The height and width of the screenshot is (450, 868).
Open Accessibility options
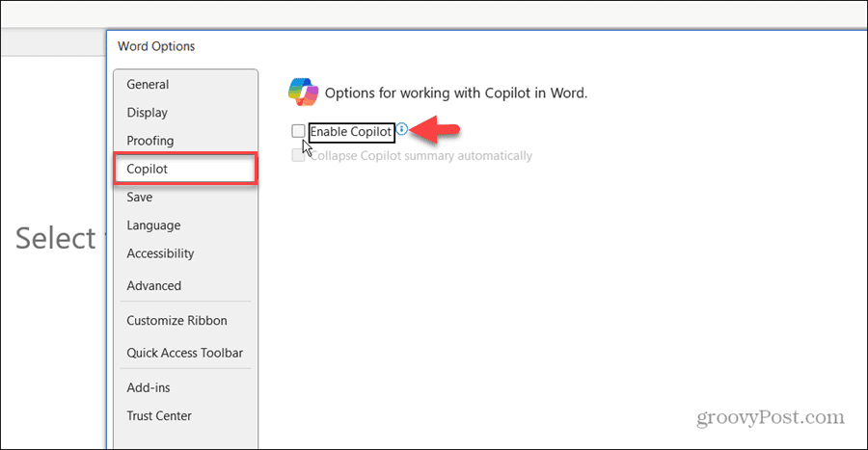185,253
